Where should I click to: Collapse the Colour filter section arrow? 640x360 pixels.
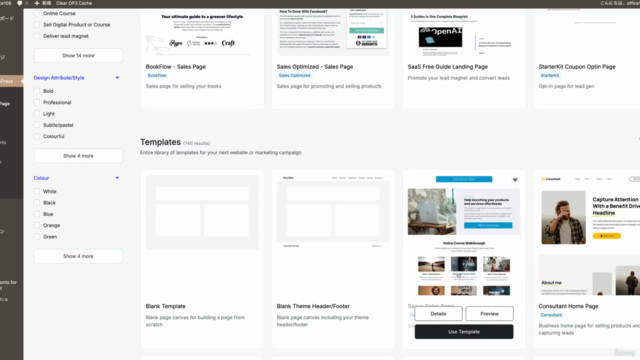coord(117,178)
